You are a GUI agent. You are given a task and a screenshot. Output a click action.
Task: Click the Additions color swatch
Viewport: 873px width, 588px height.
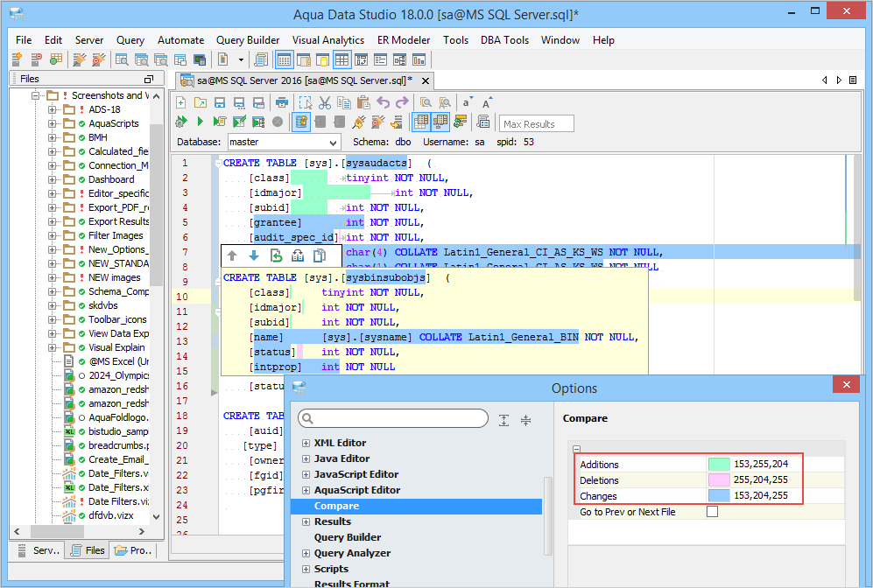(719, 465)
